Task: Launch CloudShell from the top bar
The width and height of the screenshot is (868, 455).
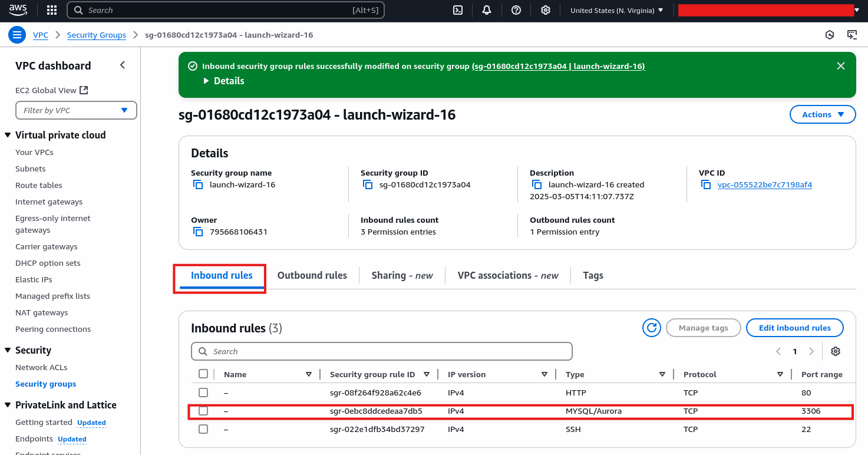Action: point(457,10)
